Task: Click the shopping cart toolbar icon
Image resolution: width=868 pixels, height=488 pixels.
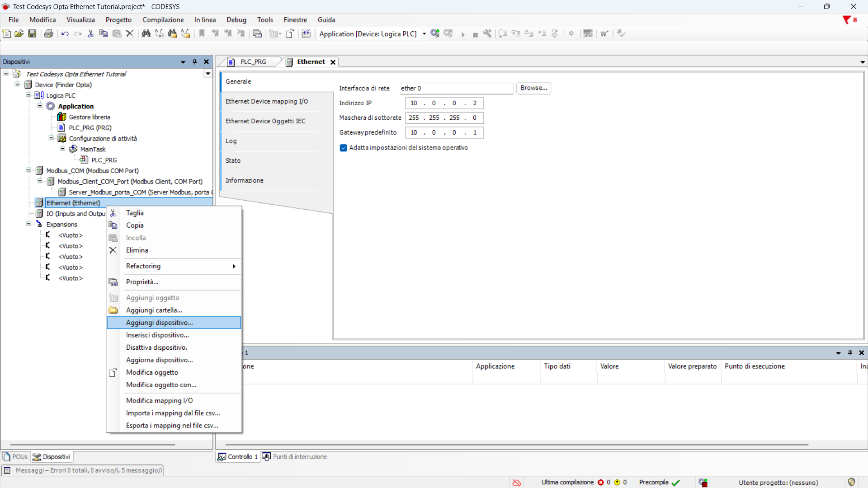Action: point(604,33)
